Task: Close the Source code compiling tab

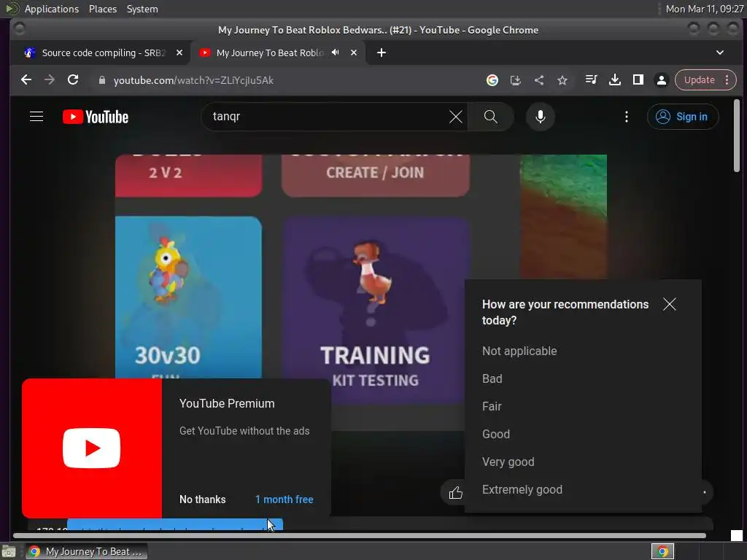Action: [179, 52]
